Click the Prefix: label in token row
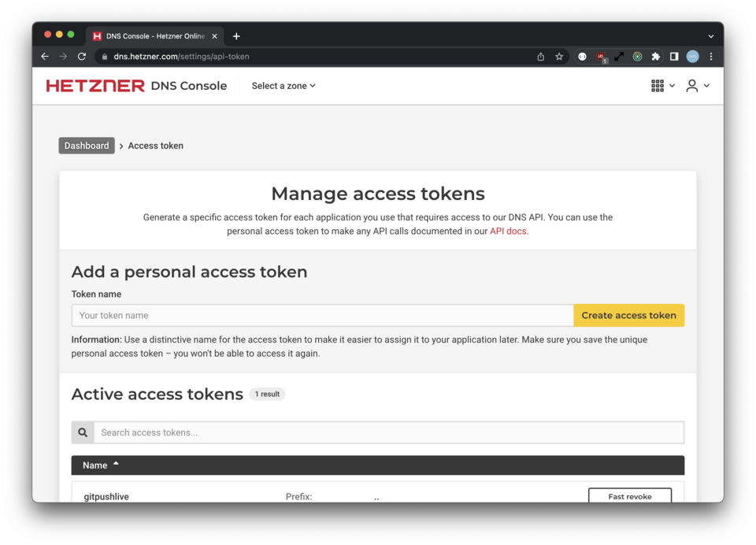756x545 pixels. 298,496
